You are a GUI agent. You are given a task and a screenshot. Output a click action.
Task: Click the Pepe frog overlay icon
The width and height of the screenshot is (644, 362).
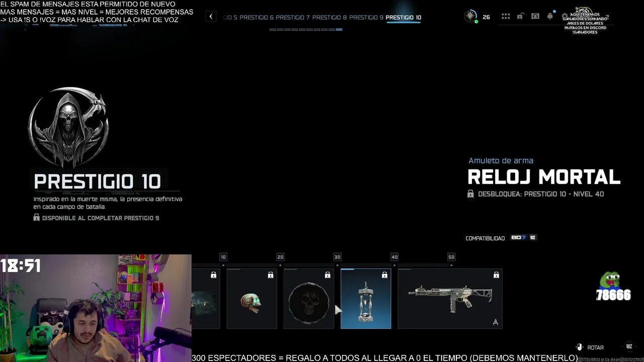tap(611, 281)
